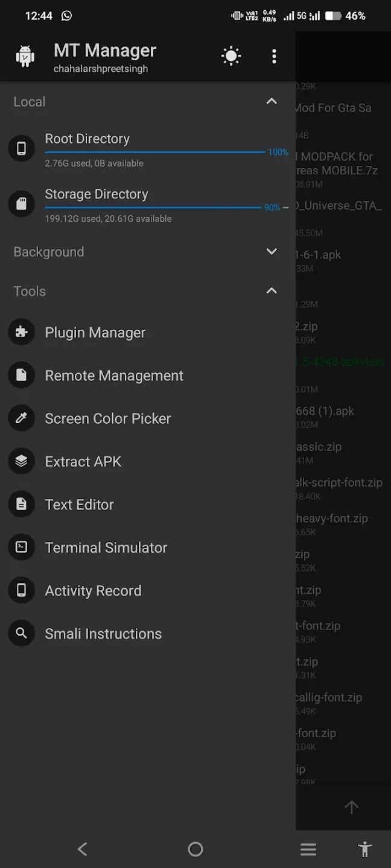Select the Screen Color Picker eyedropper icon
Viewport: 391px width, 868px height.
21,418
